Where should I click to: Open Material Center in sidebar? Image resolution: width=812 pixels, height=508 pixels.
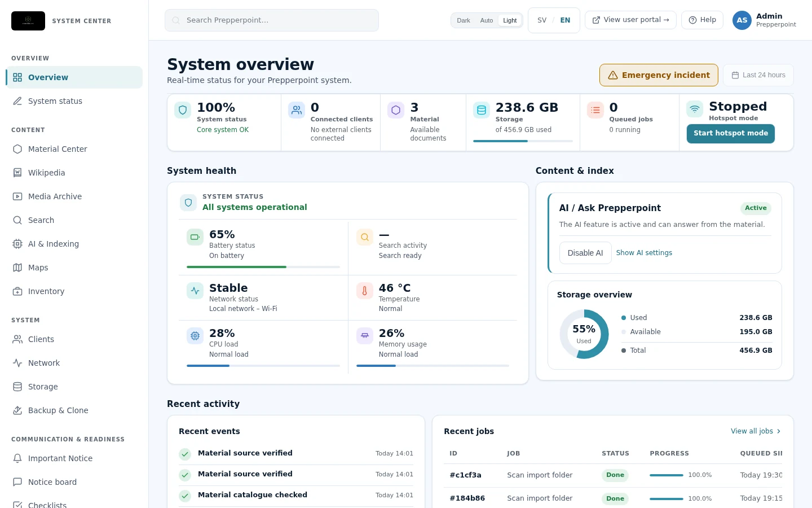74,149
